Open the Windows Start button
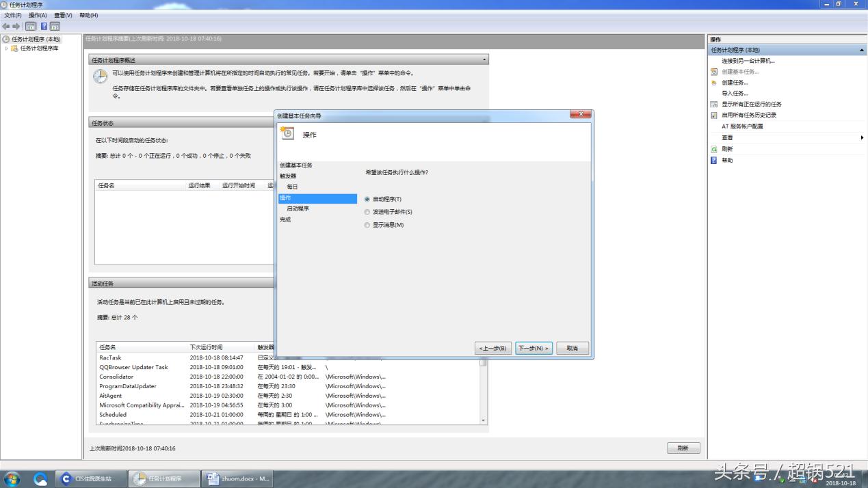The width and height of the screenshot is (868, 488). [x=12, y=479]
